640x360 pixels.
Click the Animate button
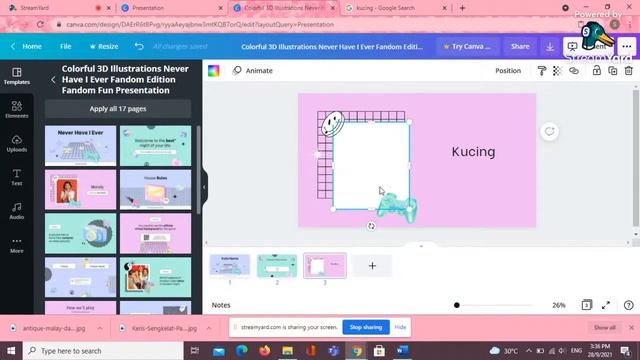tap(252, 71)
